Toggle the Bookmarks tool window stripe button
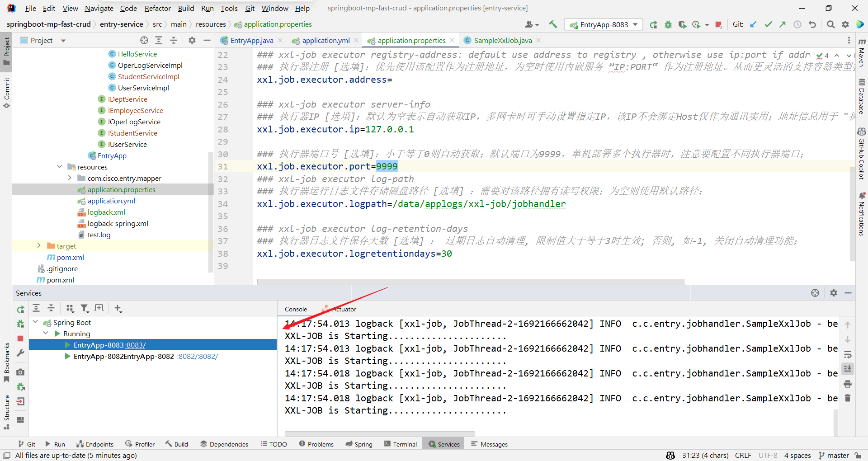Screen dimensions: 868x461 point(6,362)
